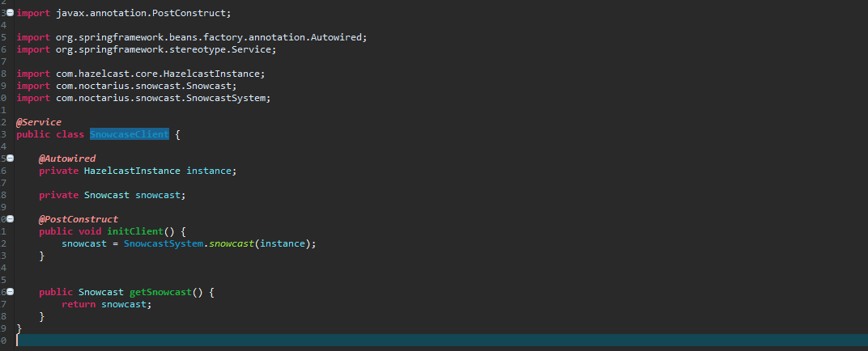868x351 pixels.
Task: Collapse the @Autowired field fold marker
Action: coord(10,159)
